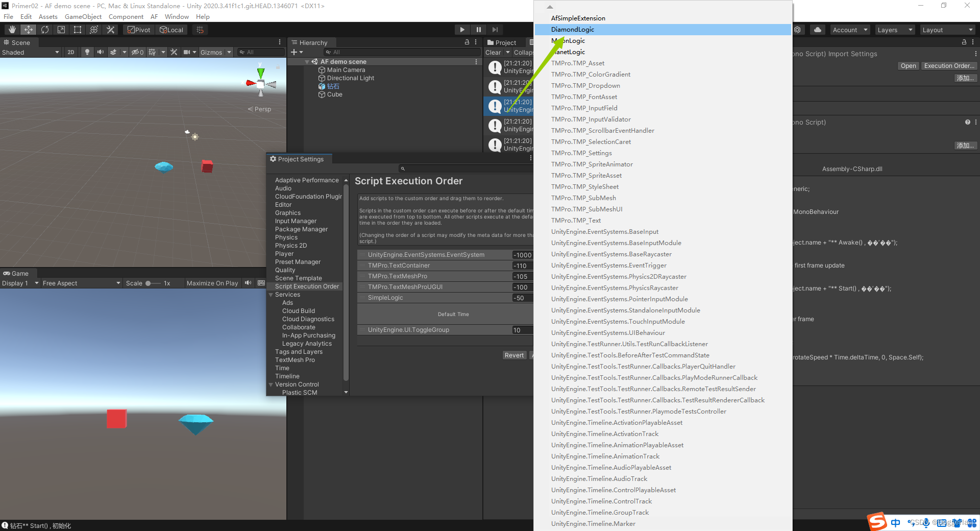Open the Shaded draw mode dropdown

click(31, 52)
